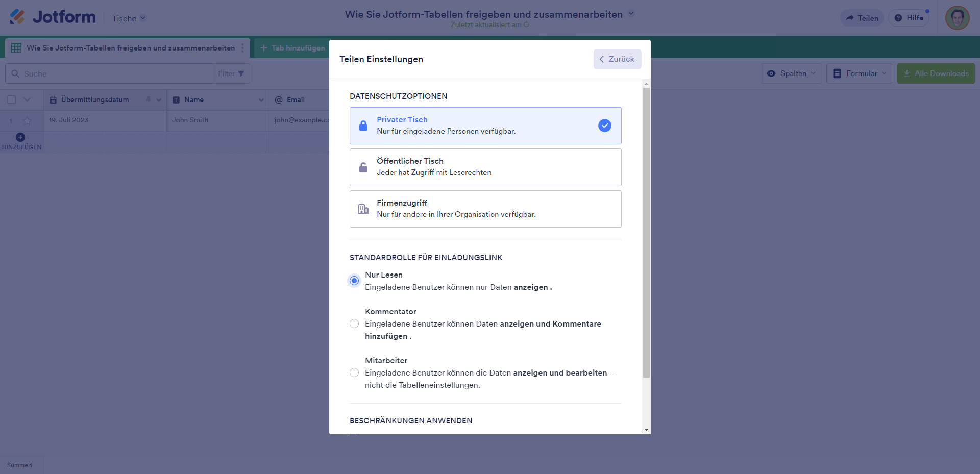
Task: Select the Mitarbeiter role radio button
Action: pos(354,372)
